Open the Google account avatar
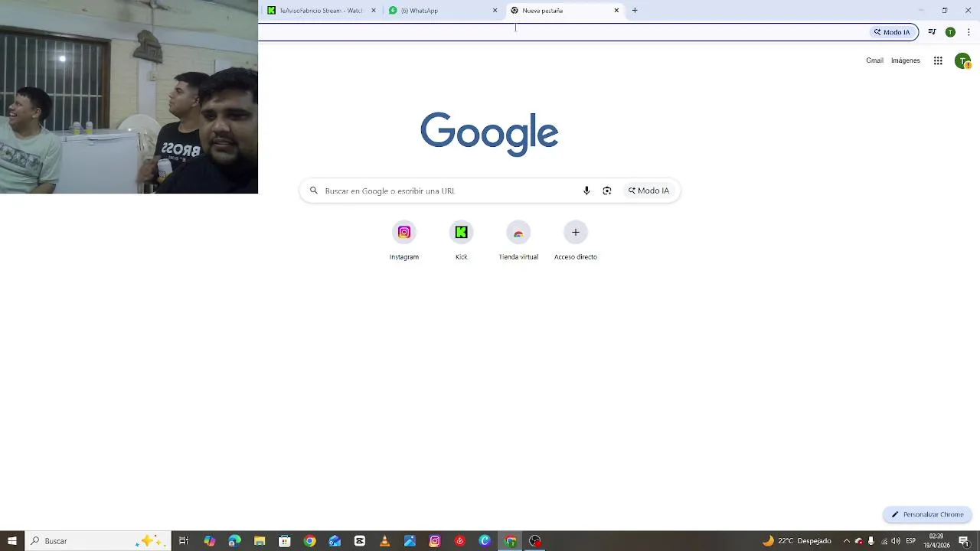The height and width of the screenshot is (551, 980). (962, 61)
